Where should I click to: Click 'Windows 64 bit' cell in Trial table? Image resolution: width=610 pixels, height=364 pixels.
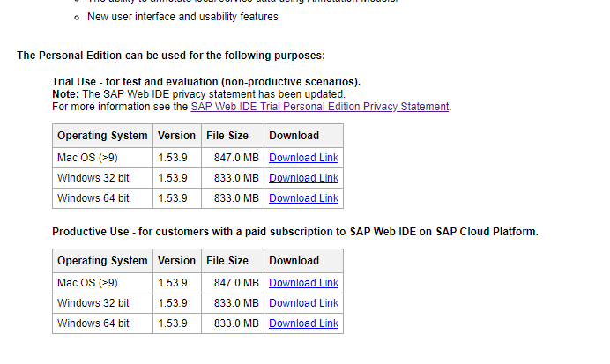[102, 198]
